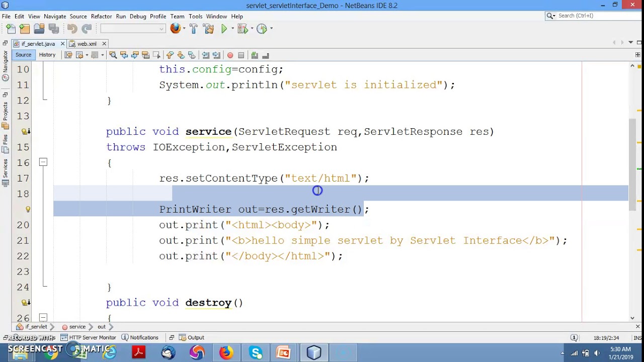This screenshot has height=362, width=644.
Task: Click the Redo arrow icon
Action: point(87,29)
